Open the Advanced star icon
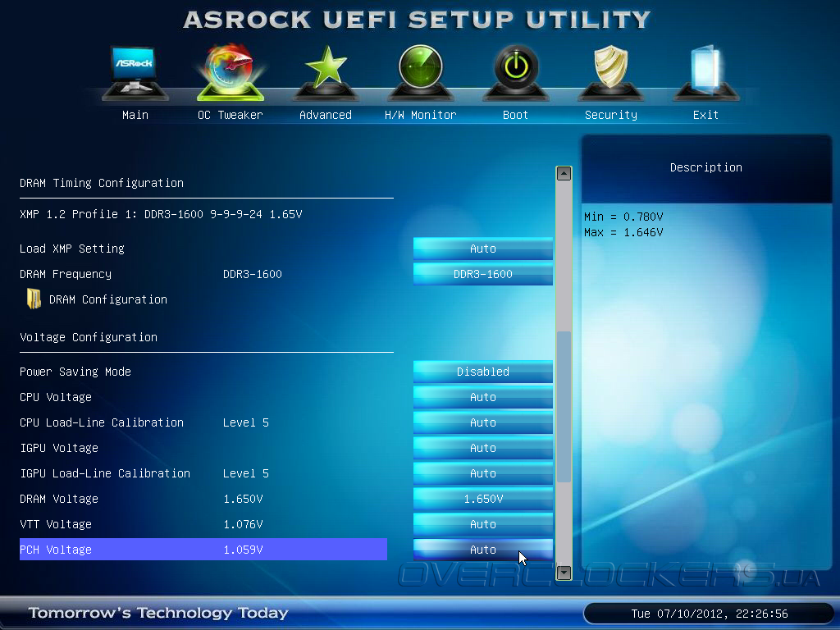 pyautogui.click(x=326, y=73)
